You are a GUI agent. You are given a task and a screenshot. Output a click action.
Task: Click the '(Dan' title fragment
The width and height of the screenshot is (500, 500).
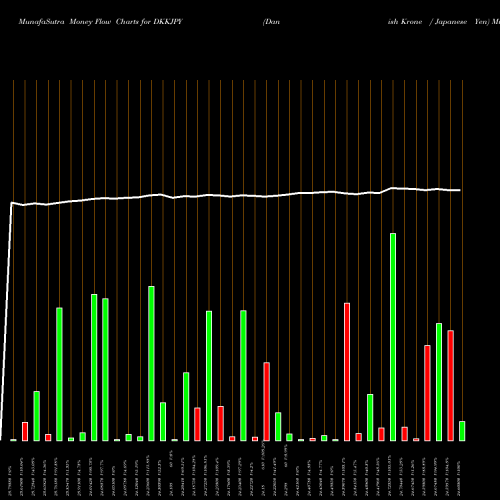[x=271, y=22]
